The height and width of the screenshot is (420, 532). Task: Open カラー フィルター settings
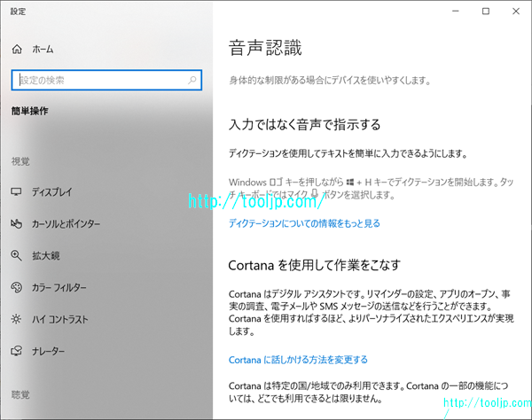[59, 287]
